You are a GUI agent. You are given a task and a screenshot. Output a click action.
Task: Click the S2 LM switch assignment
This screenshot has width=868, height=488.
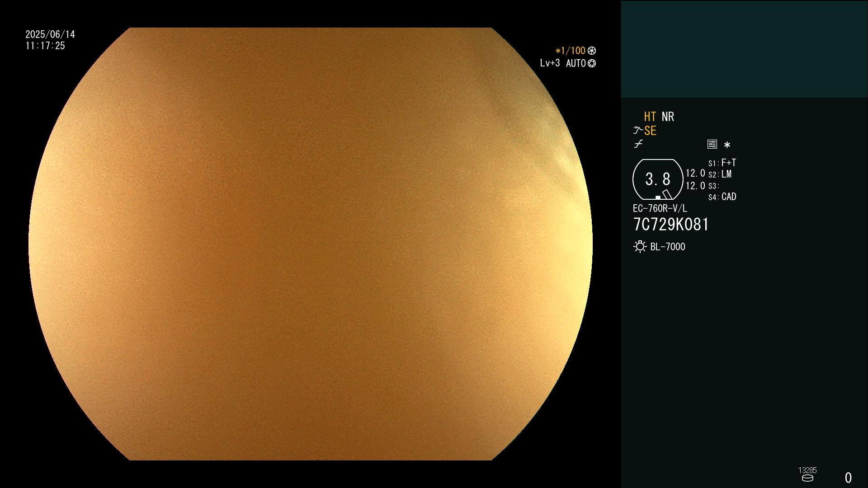click(720, 174)
